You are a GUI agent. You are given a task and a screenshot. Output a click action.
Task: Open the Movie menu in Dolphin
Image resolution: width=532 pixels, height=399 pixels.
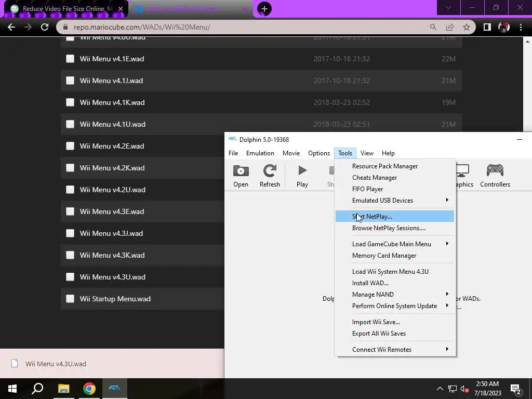(x=291, y=153)
